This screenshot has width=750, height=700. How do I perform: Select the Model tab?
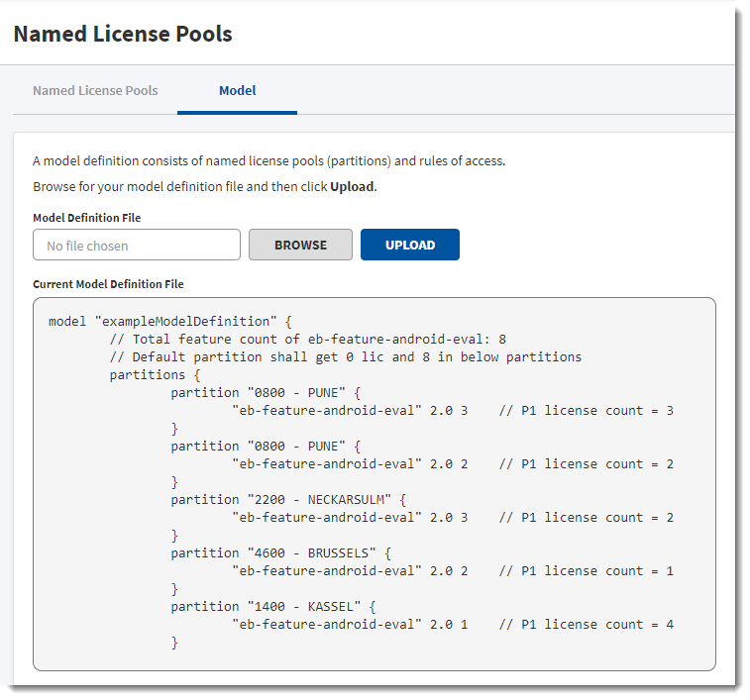[x=237, y=90]
